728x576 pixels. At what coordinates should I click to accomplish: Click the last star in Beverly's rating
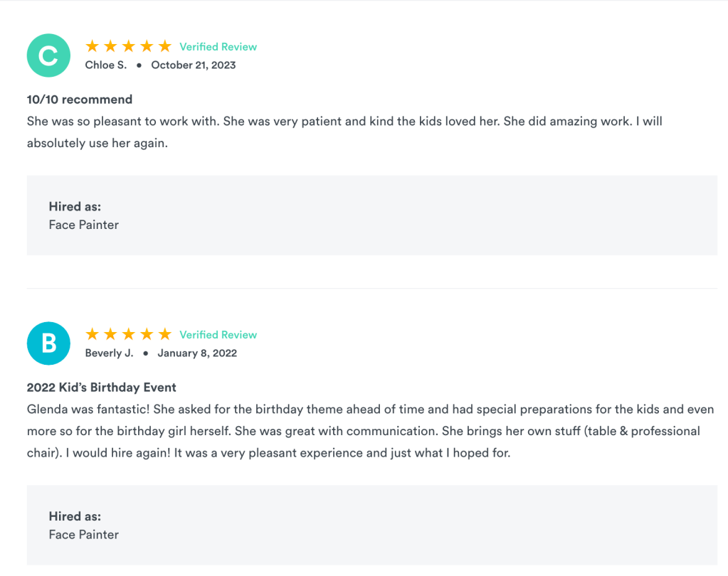click(165, 334)
